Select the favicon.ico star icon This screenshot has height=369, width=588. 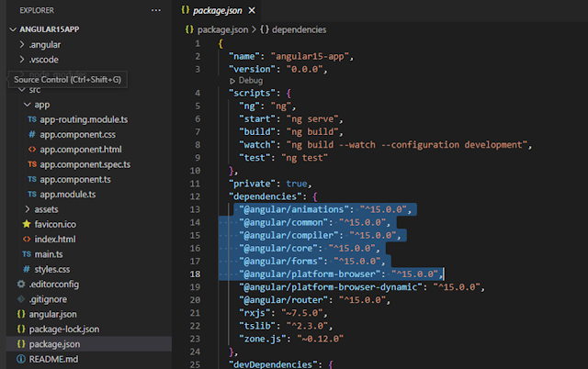(x=27, y=224)
